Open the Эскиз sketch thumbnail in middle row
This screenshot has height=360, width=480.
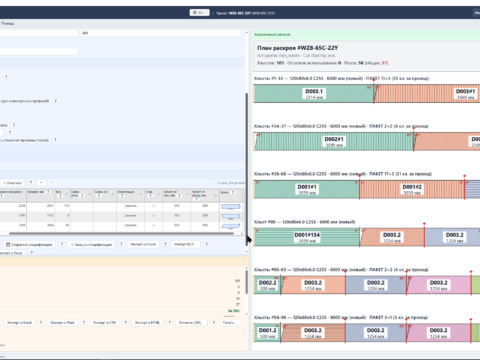231,216
